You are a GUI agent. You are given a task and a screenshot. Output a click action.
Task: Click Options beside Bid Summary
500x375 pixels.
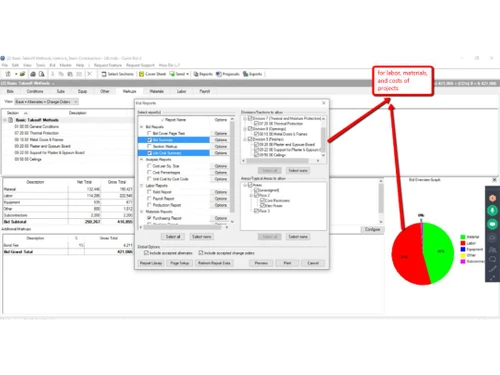pyautogui.click(x=221, y=140)
